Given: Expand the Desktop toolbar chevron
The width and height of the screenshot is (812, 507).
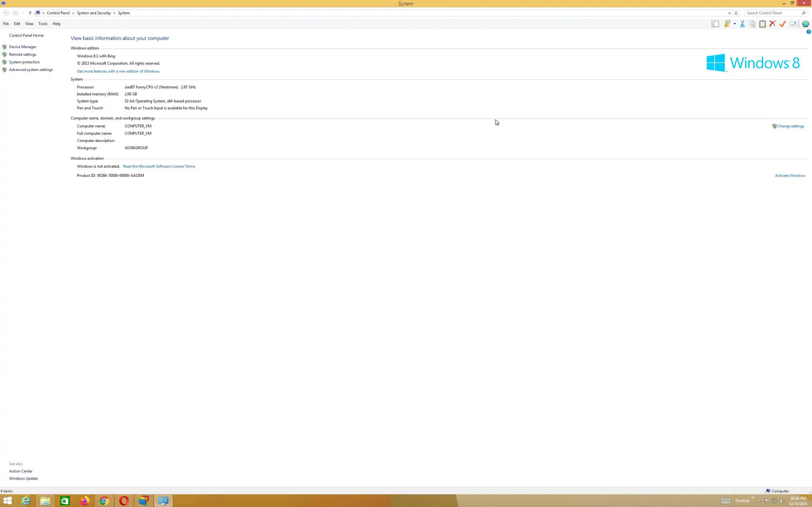Looking at the screenshot, I should (753, 497).
